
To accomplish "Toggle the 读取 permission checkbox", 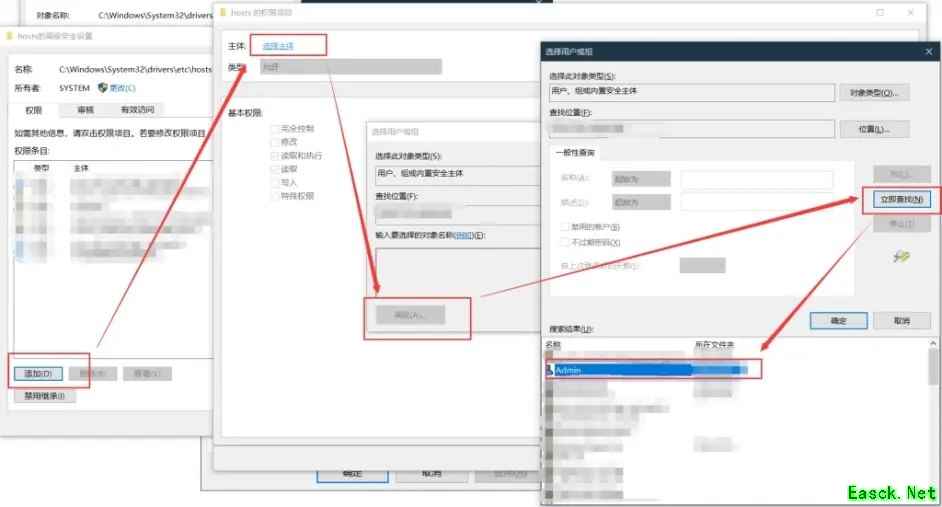I will (275, 169).
